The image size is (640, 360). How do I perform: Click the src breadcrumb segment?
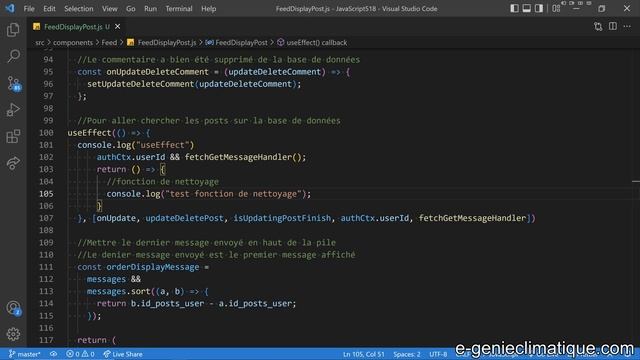tap(40, 42)
